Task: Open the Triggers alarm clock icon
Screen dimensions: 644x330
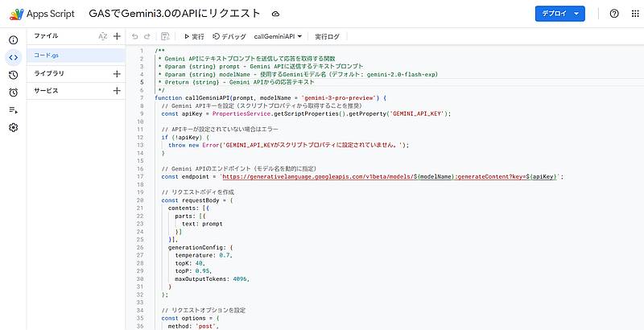Action: coord(14,93)
